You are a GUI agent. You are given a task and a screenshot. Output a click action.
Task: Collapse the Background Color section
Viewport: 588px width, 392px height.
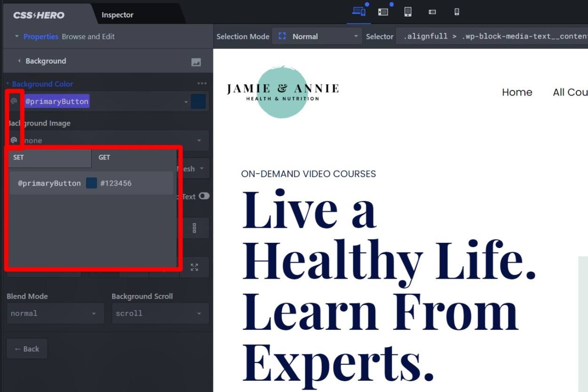tap(8, 84)
